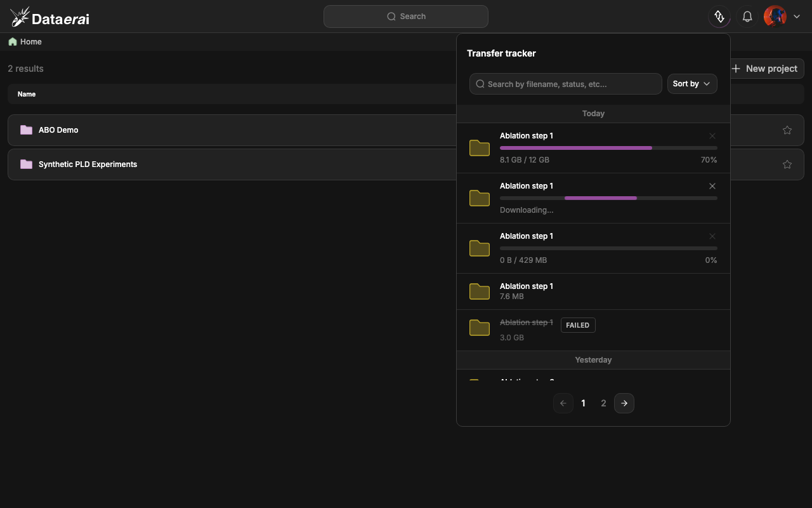Viewport: 812px width, 508px height.
Task: Go to previous transfer page arrow
Action: click(563, 403)
